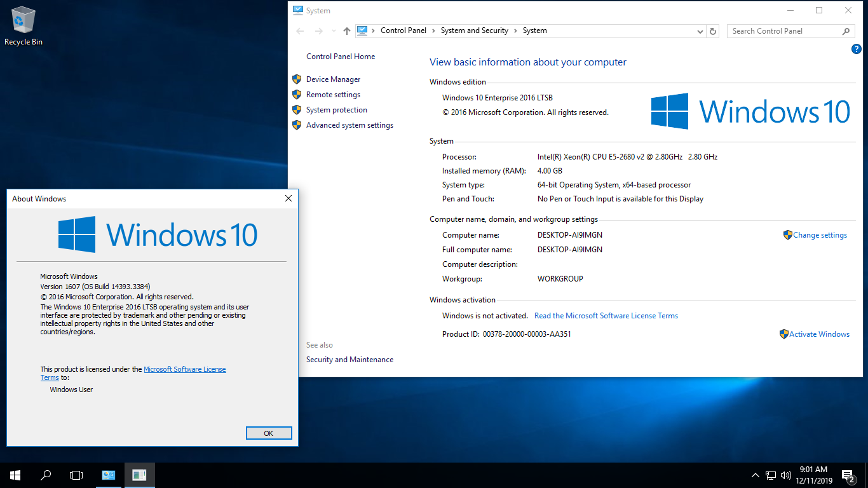The width and height of the screenshot is (868, 488).
Task: Click the Device Manager shield icon
Action: click(297, 79)
